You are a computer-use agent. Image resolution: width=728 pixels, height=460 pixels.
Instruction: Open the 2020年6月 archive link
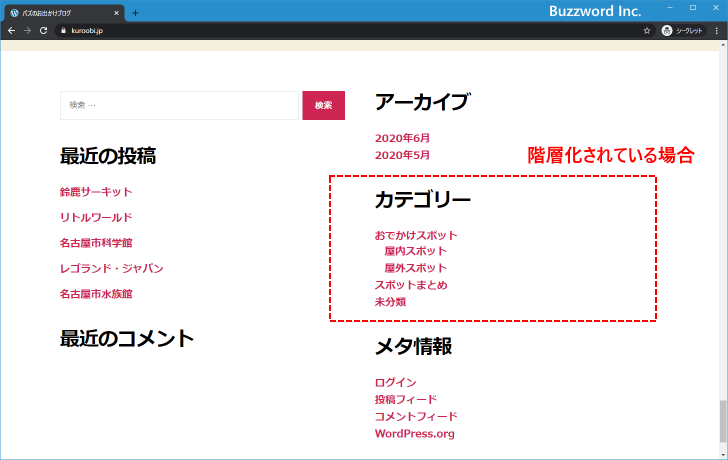click(x=402, y=138)
